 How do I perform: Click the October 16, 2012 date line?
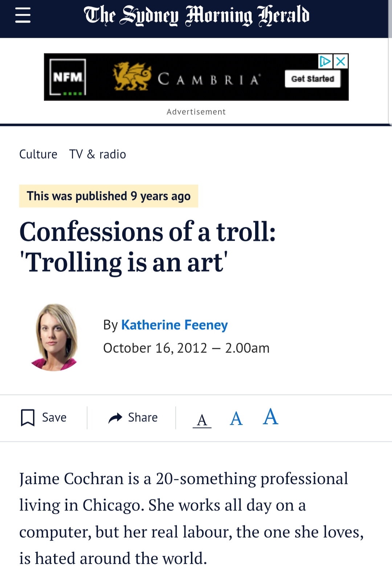tap(186, 348)
